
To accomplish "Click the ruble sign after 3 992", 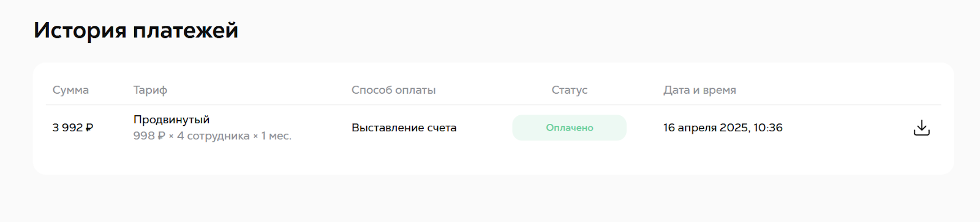I will [x=89, y=128].
